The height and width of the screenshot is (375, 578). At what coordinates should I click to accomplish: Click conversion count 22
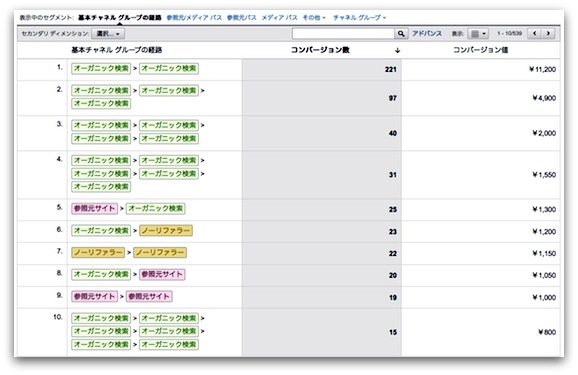pyautogui.click(x=393, y=253)
